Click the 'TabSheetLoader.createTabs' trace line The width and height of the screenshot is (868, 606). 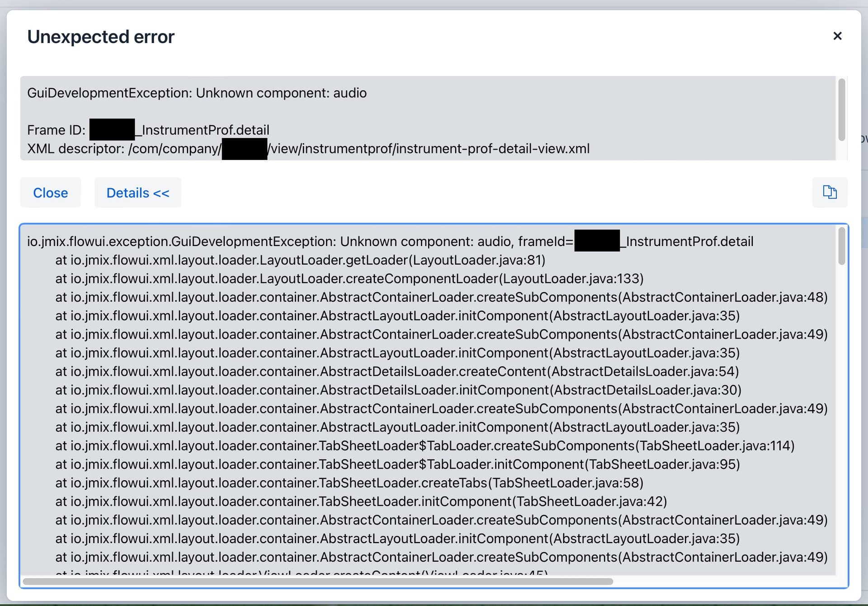pos(349,483)
